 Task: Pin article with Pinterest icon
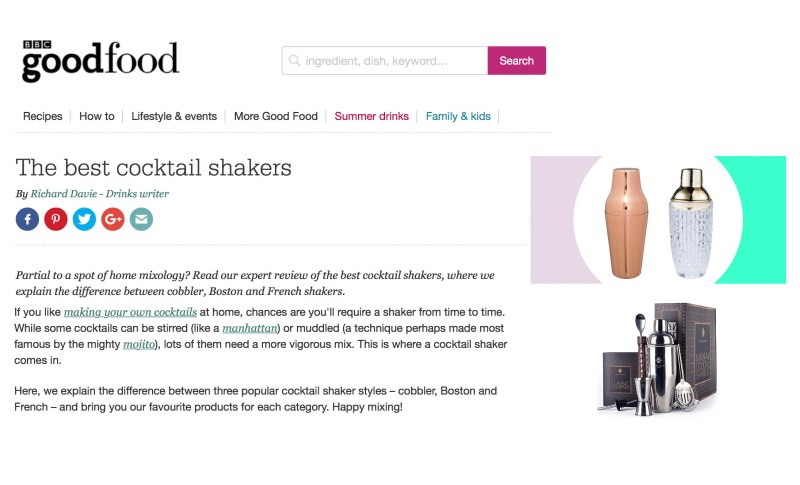pos(56,219)
